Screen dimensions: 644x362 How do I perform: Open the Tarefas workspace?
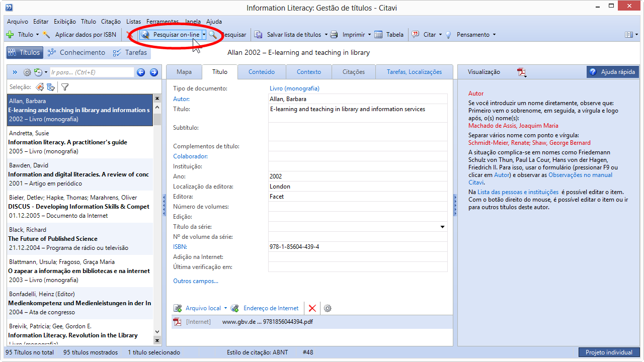130,52
